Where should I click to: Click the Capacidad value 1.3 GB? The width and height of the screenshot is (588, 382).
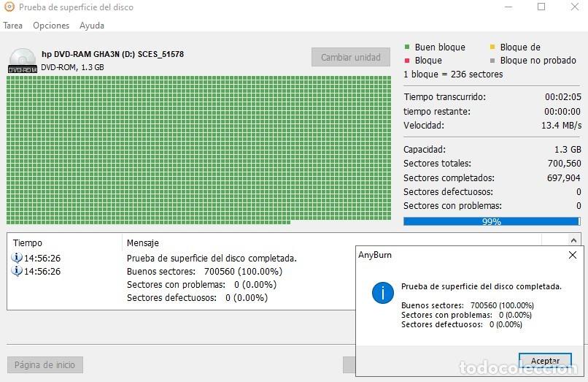(568, 150)
